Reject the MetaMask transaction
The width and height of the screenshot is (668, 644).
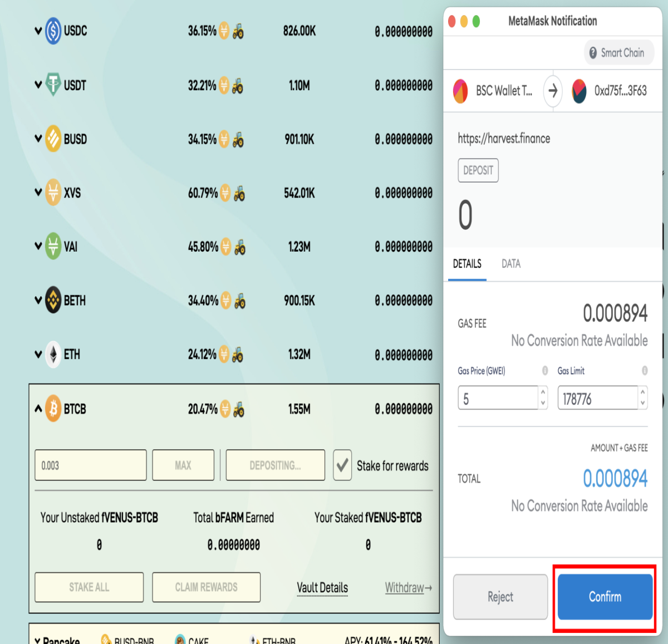tap(500, 597)
